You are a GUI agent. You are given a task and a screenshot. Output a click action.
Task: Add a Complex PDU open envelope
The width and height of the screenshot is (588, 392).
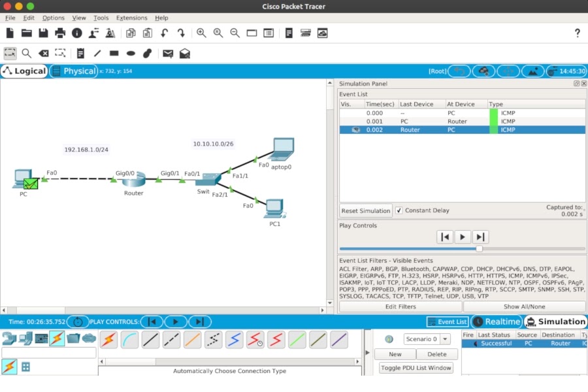point(184,54)
